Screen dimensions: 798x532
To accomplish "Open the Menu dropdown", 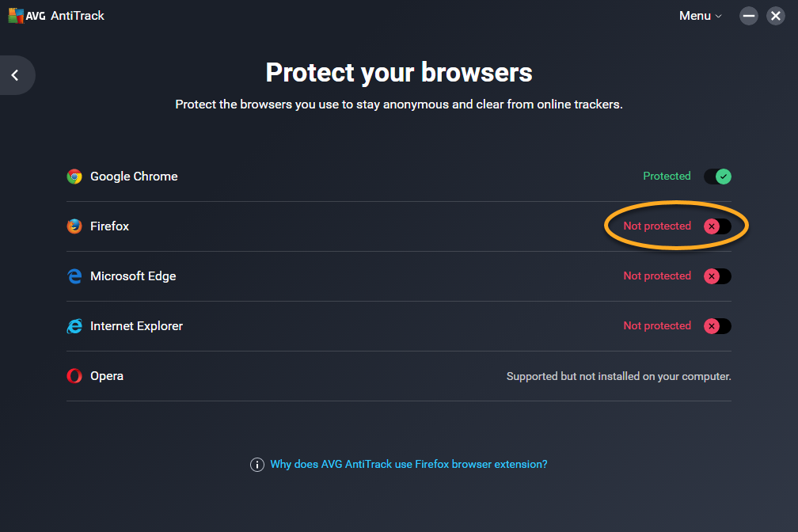I will (700, 16).
